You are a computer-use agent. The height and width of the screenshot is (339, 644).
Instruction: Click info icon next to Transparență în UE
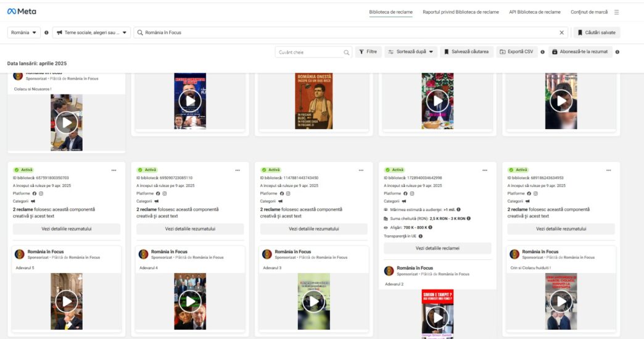[x=420, y=236]
